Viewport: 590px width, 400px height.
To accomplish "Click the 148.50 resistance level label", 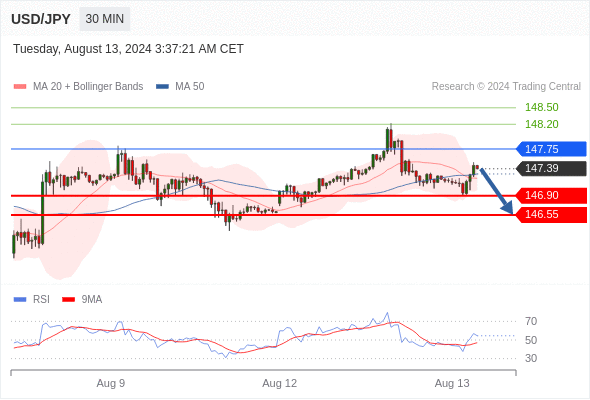I will pyautogui.click(x=541, y=107).
